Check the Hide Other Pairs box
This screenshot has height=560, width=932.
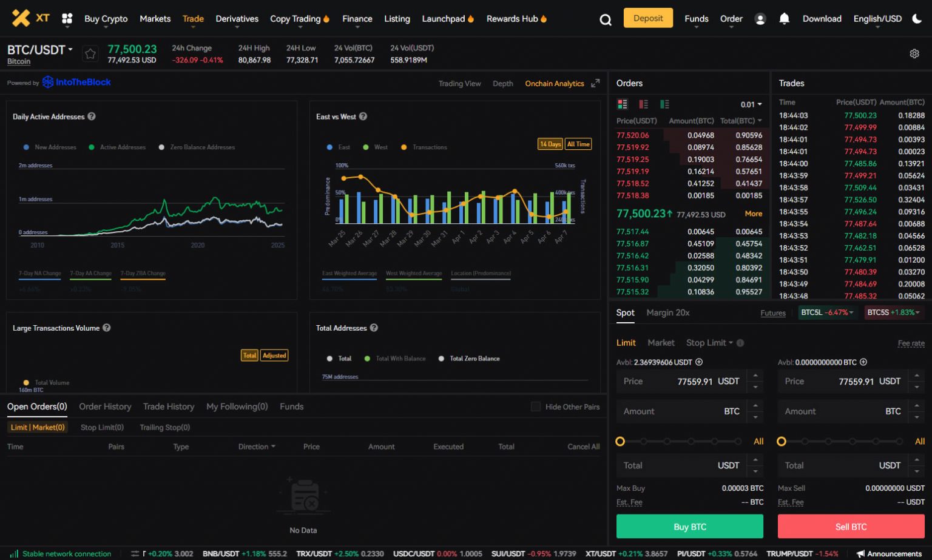(535, 407)
